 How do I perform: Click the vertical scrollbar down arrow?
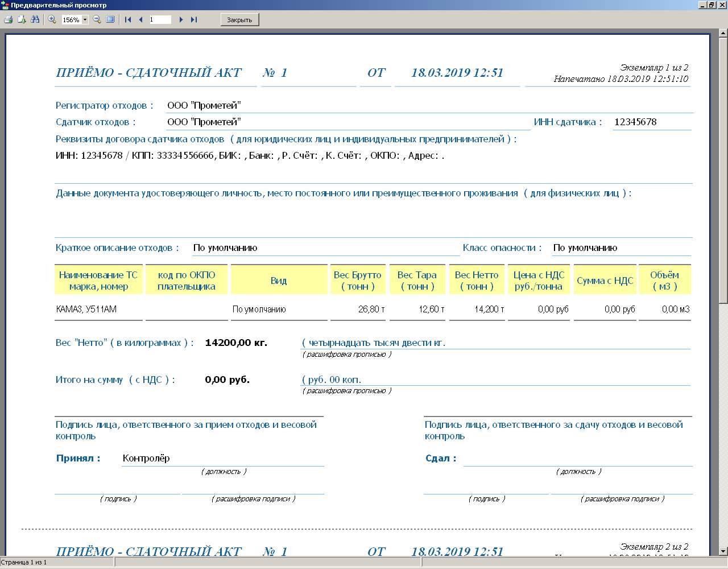coord(723,551)
